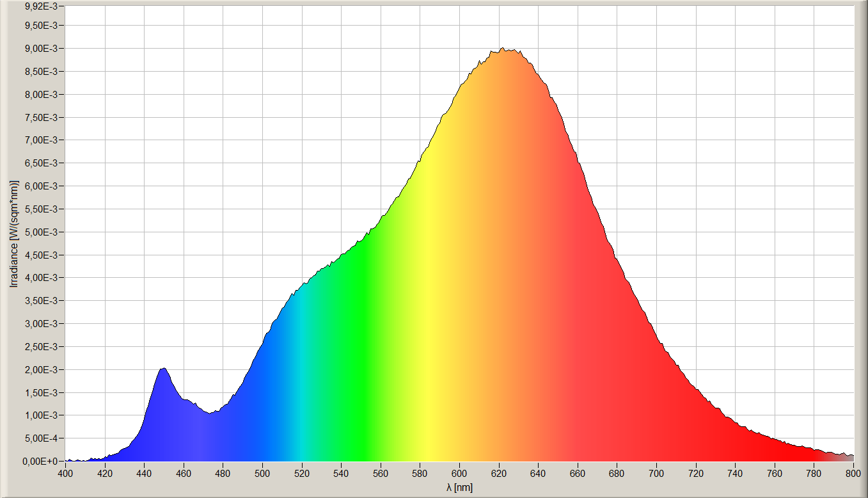Click the 800 wavelength tick label
The image size is (868, 498).
pos(853,474)
